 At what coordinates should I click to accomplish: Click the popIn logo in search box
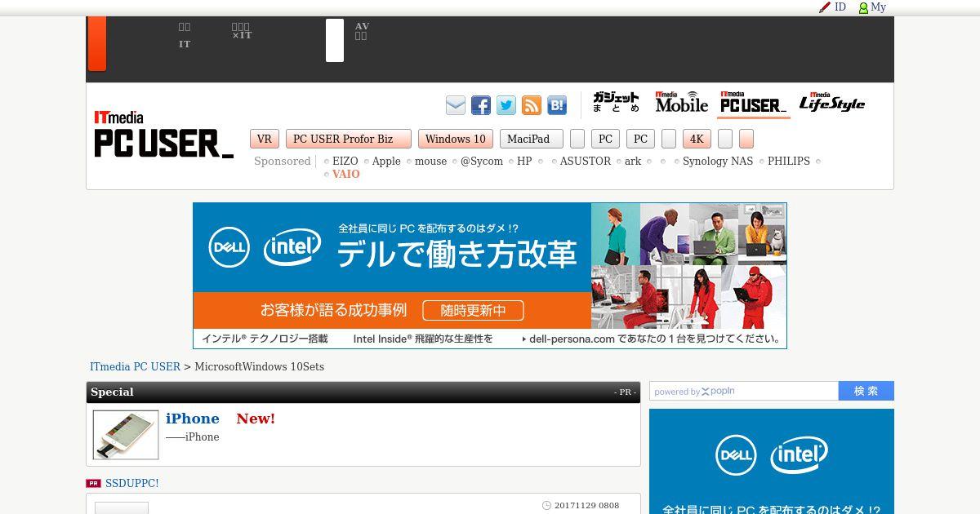pos(718,392)
